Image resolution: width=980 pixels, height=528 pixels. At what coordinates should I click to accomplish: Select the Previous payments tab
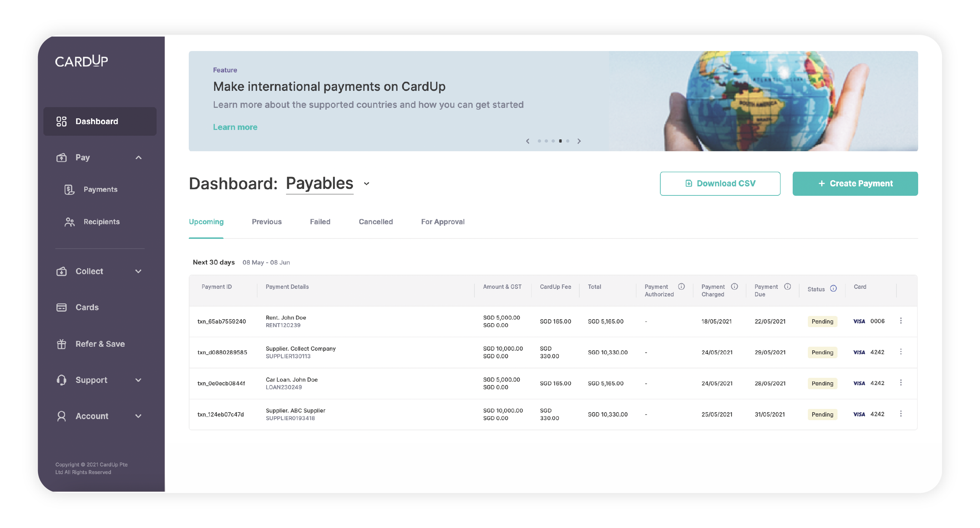click(268, 222)
